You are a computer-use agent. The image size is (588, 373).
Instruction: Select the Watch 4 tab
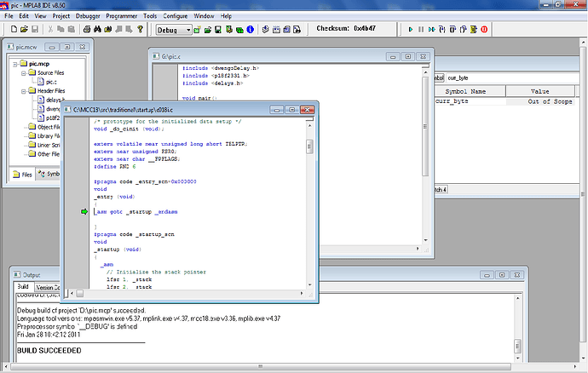441,190
